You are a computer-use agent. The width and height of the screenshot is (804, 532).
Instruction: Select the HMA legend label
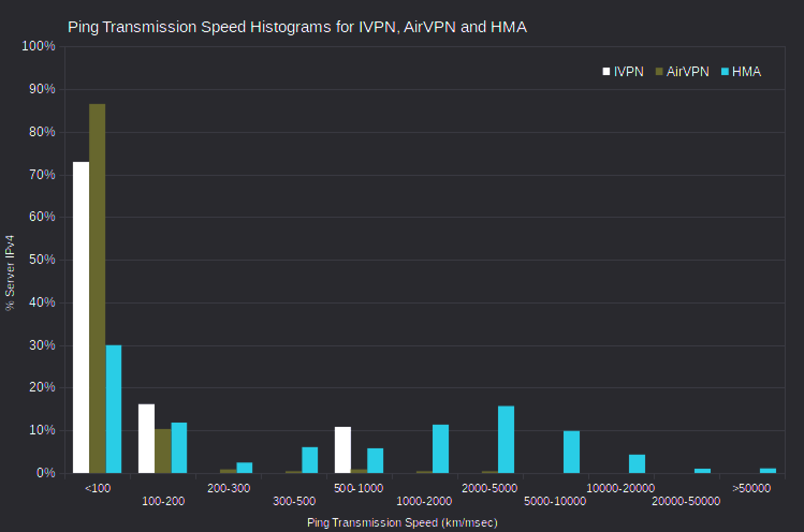(747, 72)
